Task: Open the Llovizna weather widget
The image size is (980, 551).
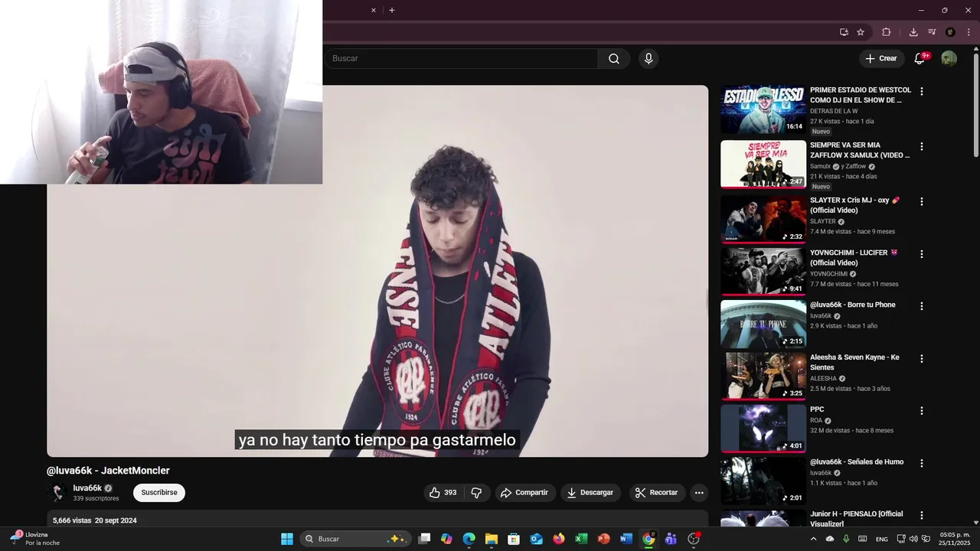Action: point(35,539)
